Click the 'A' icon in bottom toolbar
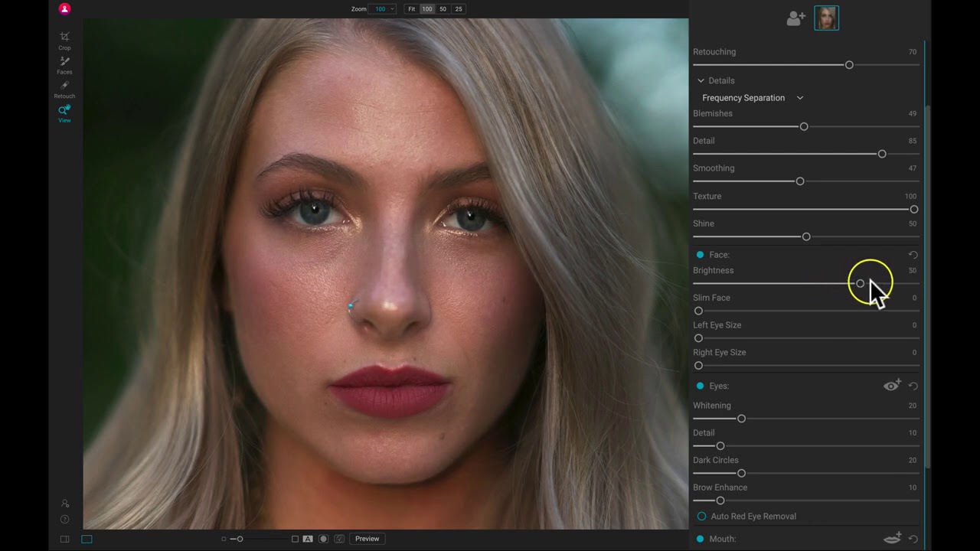 [x=308, y=539]
